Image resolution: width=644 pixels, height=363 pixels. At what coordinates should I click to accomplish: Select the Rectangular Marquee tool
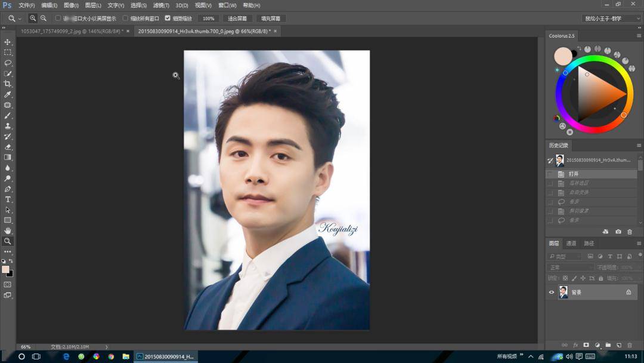tap(7, 53)
